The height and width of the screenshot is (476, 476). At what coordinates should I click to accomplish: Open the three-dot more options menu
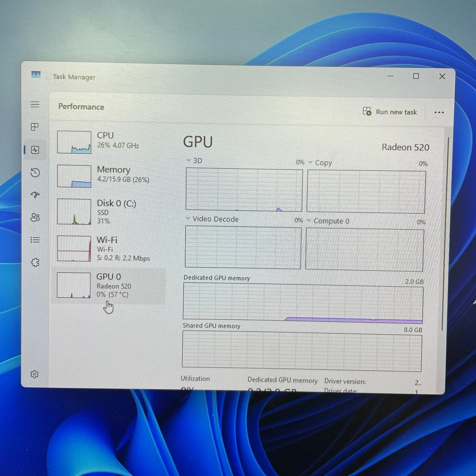(x=439, y=112)
